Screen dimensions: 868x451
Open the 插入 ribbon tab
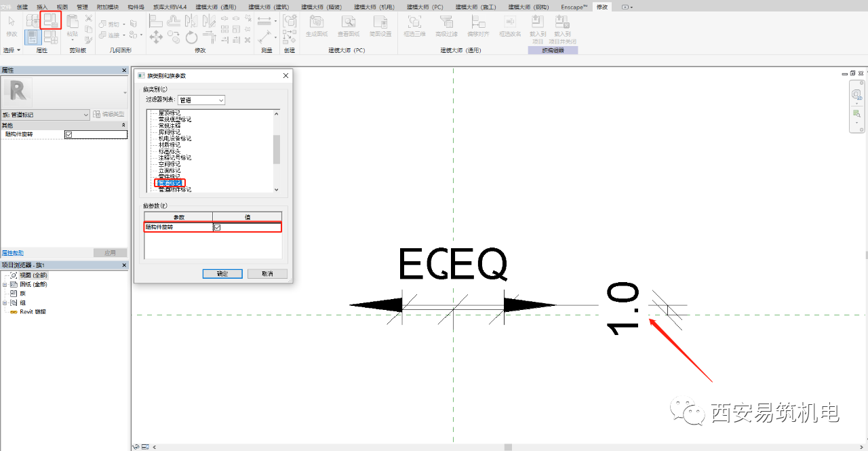point(42,6)
